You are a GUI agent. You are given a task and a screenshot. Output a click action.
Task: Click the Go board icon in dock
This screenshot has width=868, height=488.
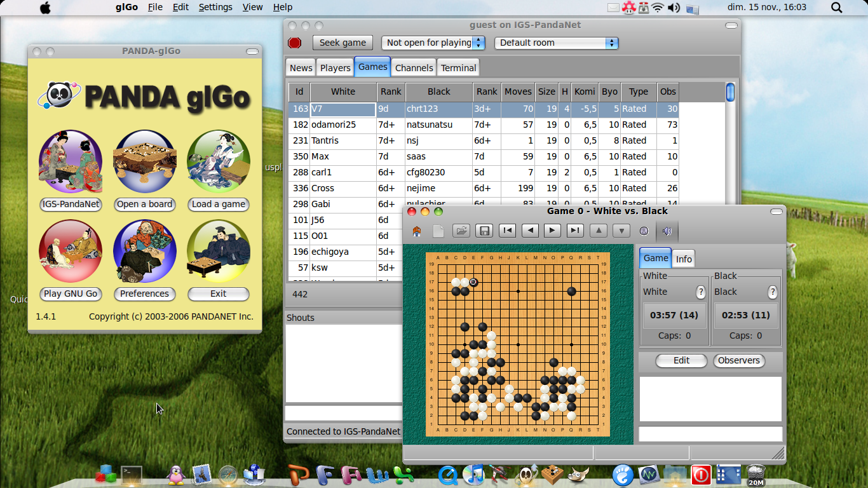tap(552, 475)
